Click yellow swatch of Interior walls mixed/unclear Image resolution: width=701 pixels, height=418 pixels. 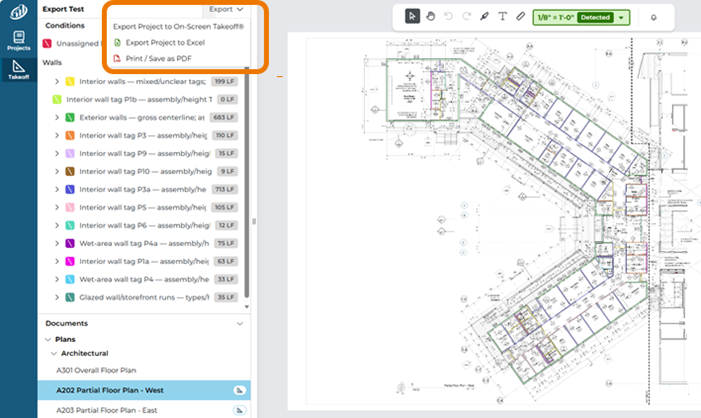pyautogui.click(x=70, y=81)
